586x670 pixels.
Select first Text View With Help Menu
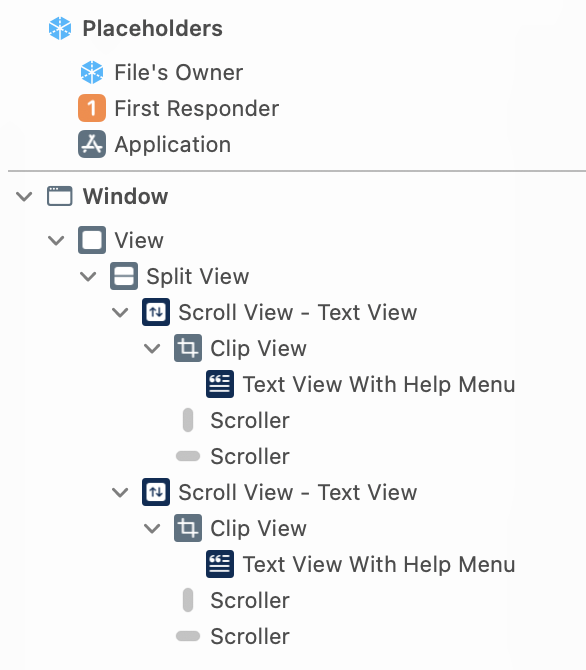361,384
